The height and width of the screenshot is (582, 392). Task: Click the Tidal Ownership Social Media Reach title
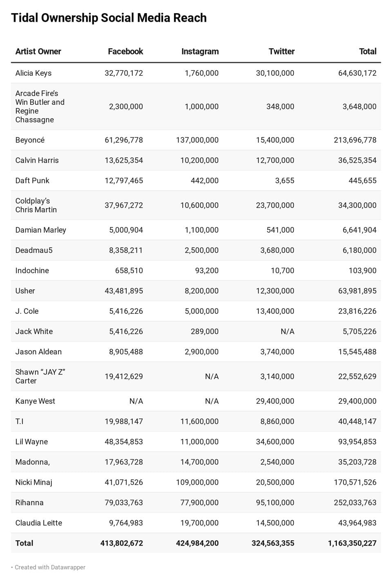click(109, 18)
